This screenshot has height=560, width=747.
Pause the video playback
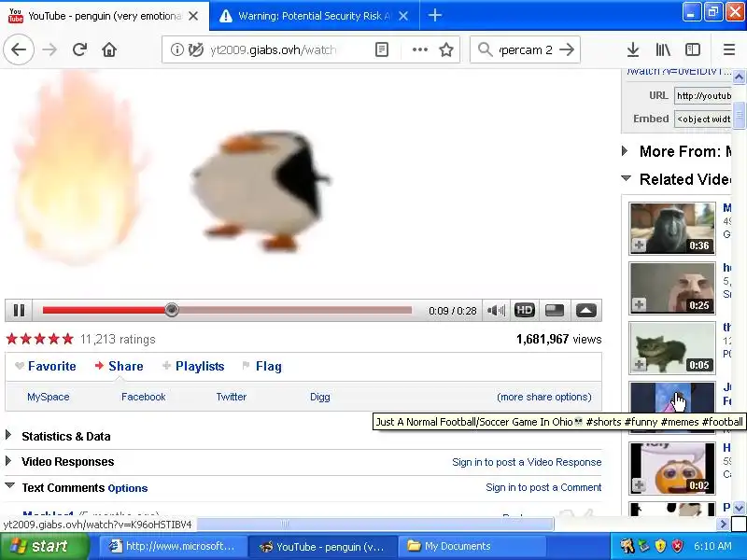(19, 311)
